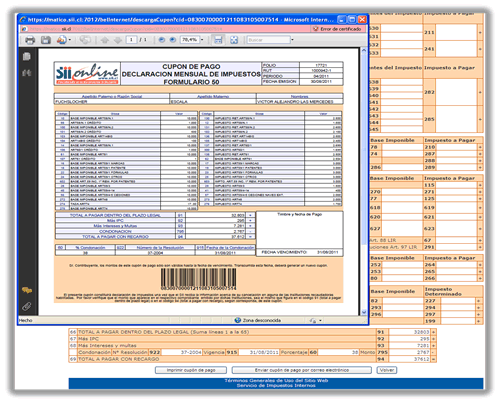Viewport: 500px width, 403px height.
Task: Click the page number field showing 1
Action: coord(131,40)
